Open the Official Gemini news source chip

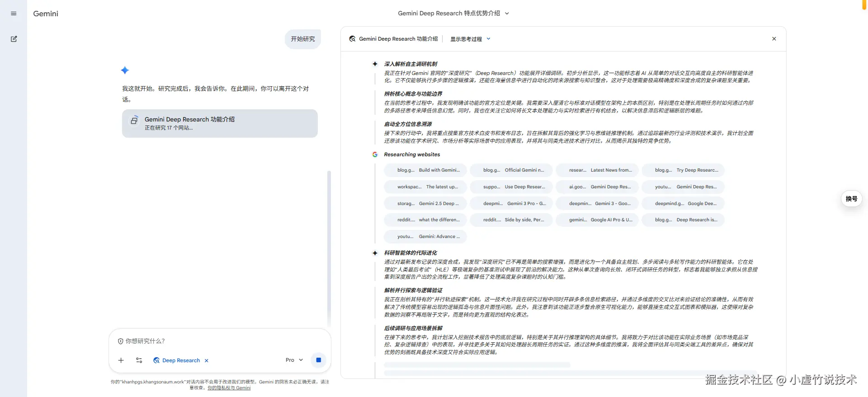pos(511,170)
